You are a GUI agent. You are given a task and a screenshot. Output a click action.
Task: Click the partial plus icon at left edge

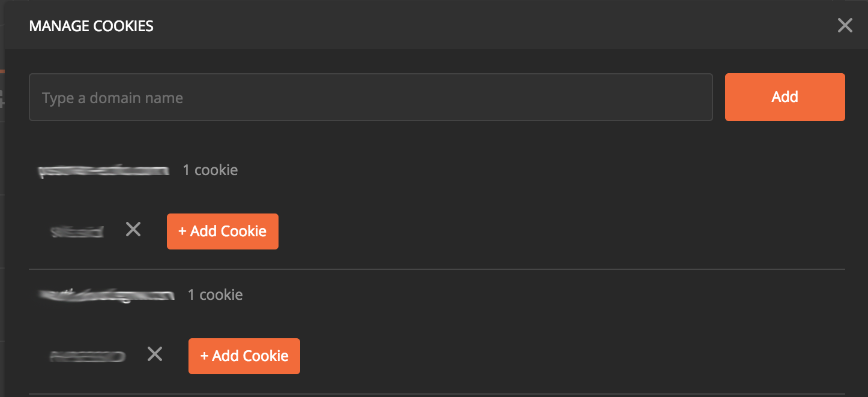tap(2, 99)
